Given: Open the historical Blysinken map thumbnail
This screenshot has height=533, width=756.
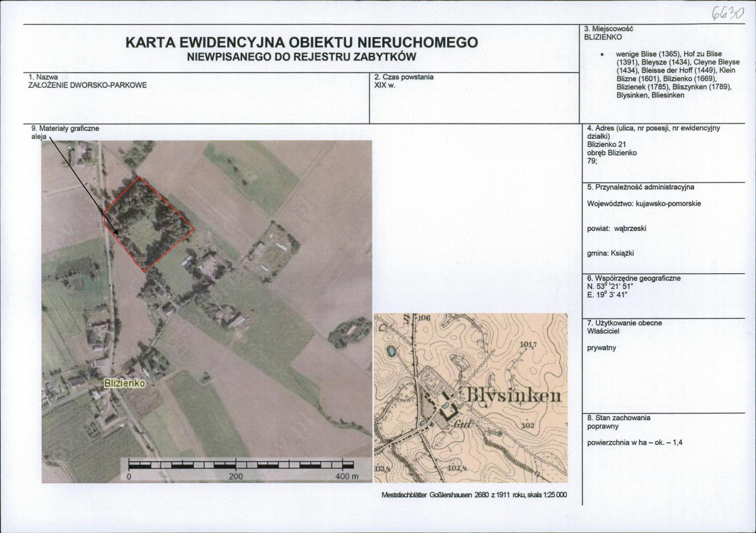Looking at the screenshot, I should click(470, 398).
